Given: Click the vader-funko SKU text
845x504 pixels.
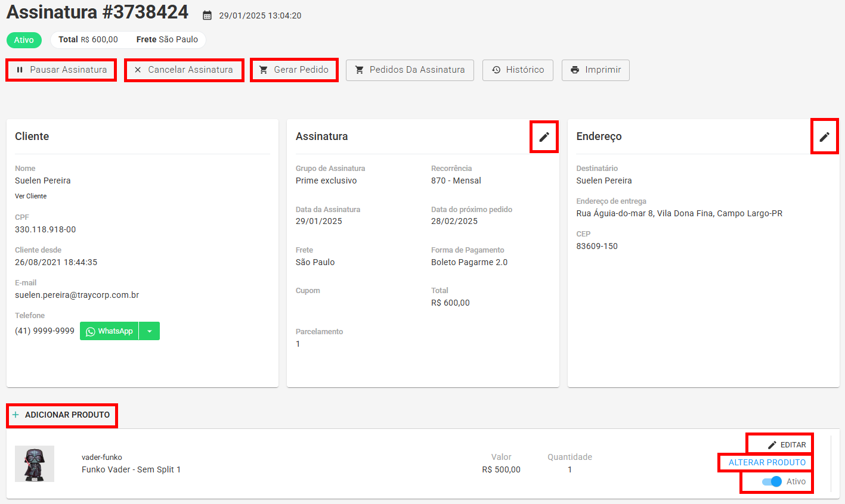Looking at the screenshot, I should click(102, 458).
